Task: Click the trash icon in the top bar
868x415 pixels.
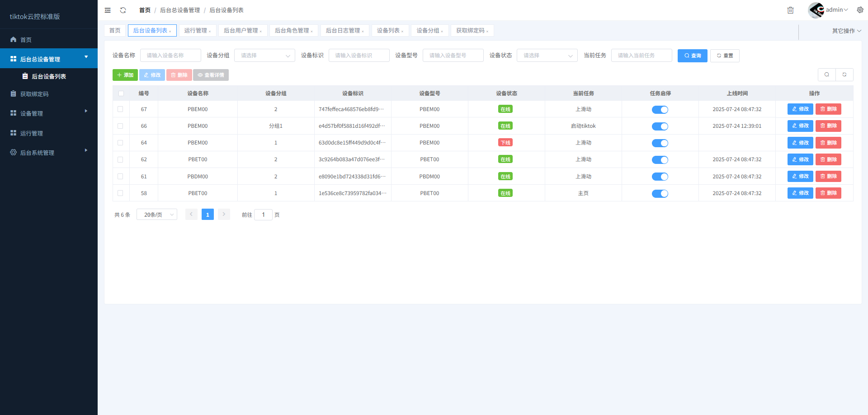Action: point(790,10)
